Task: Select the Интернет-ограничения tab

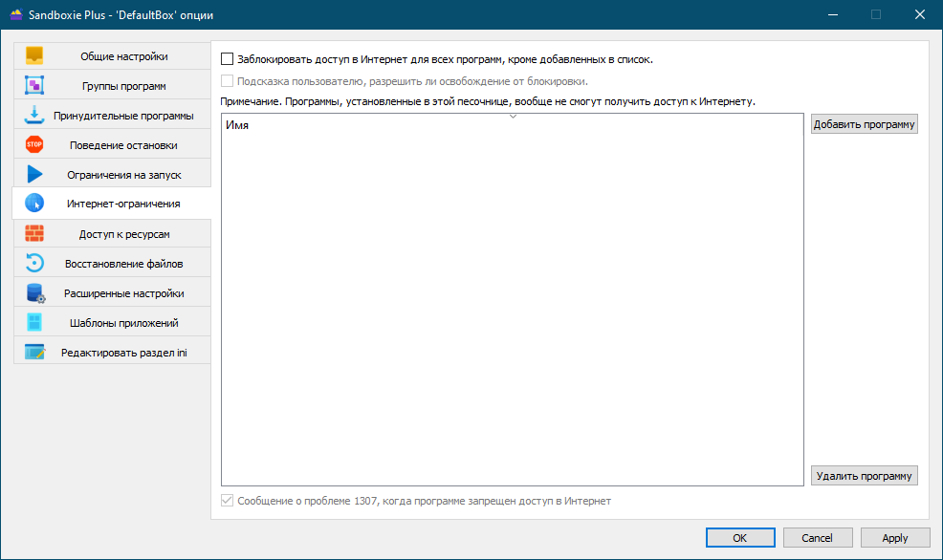Action: (112, 204)
